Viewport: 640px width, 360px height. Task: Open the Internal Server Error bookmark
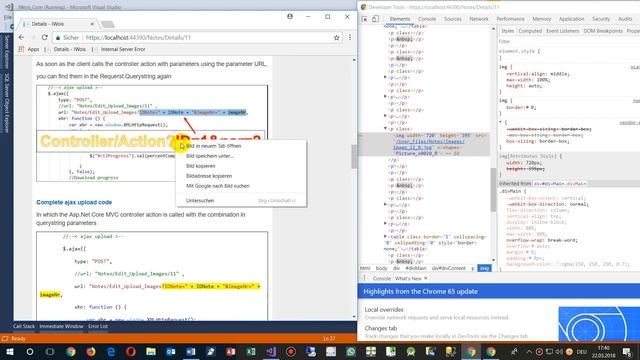pos(119,49)
